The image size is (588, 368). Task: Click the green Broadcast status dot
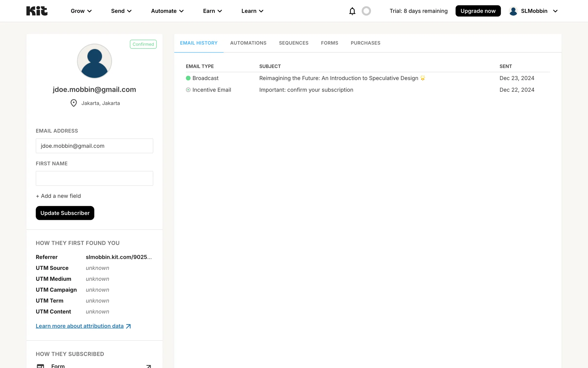point(188,78)
